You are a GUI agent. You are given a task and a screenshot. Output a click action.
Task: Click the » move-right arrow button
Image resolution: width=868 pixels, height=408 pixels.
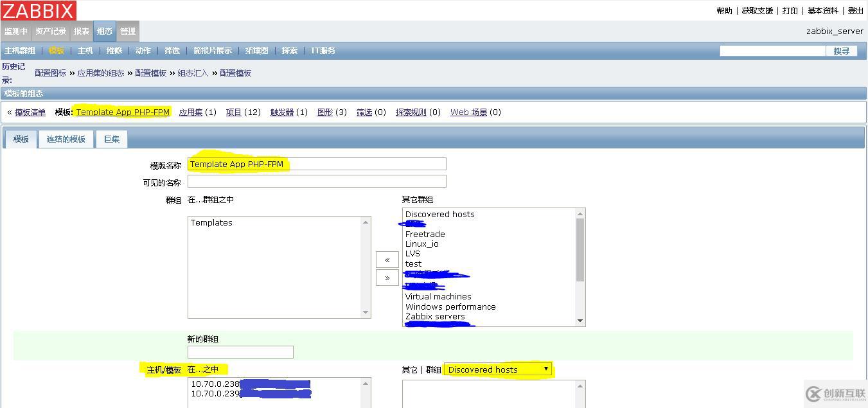(387, 278)
